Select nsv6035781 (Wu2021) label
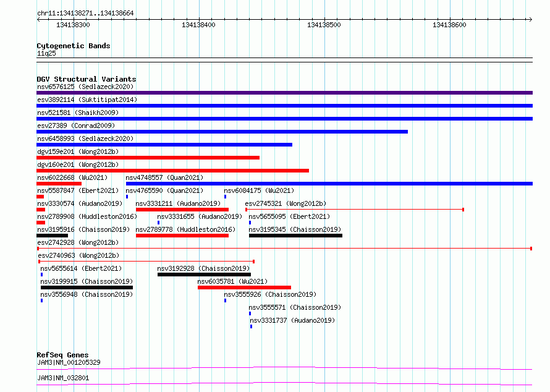This screenshot has height=392, width=550. click(232, 281)
